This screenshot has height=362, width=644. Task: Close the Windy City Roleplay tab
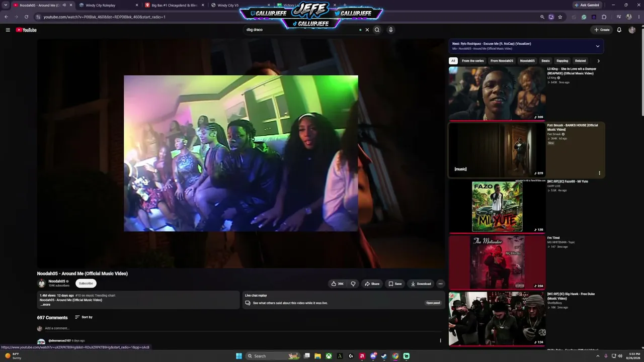pos(137,5)
